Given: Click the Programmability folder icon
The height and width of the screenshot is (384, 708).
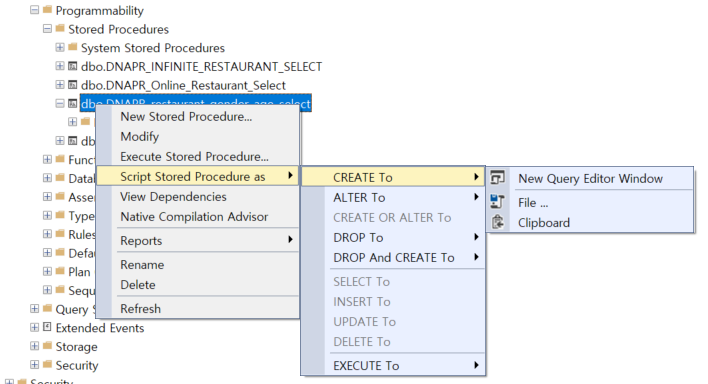Looking at the screenshot, I should click(x=47, y=9).
